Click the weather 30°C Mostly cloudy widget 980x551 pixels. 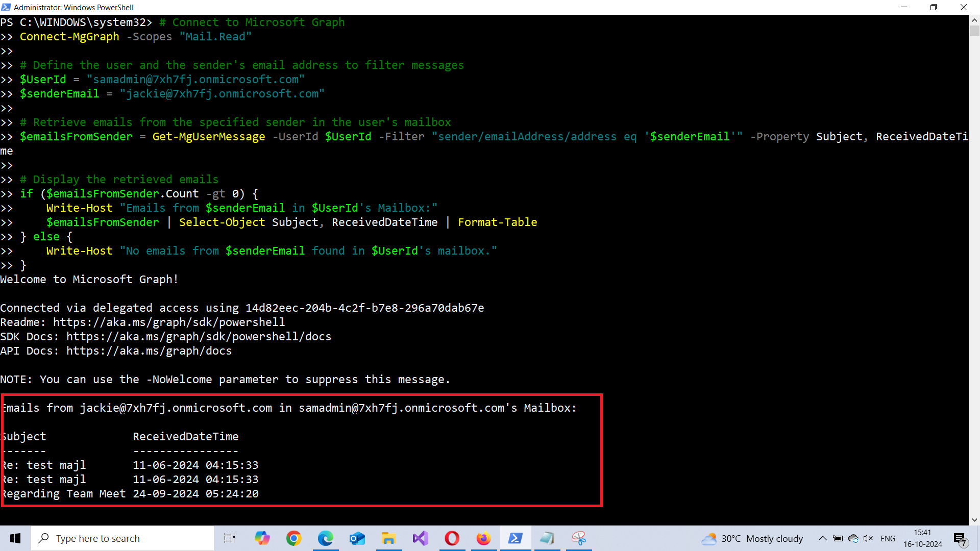coord(752,538)
